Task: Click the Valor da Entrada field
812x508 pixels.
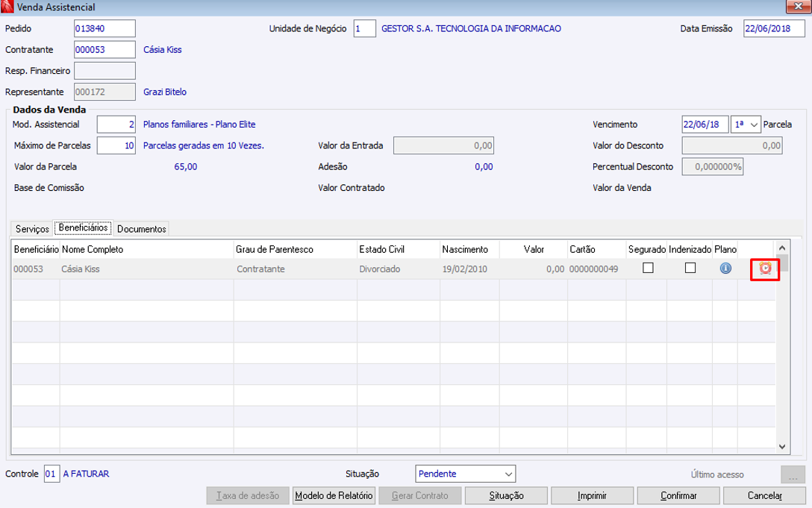Action: (443, 145)
